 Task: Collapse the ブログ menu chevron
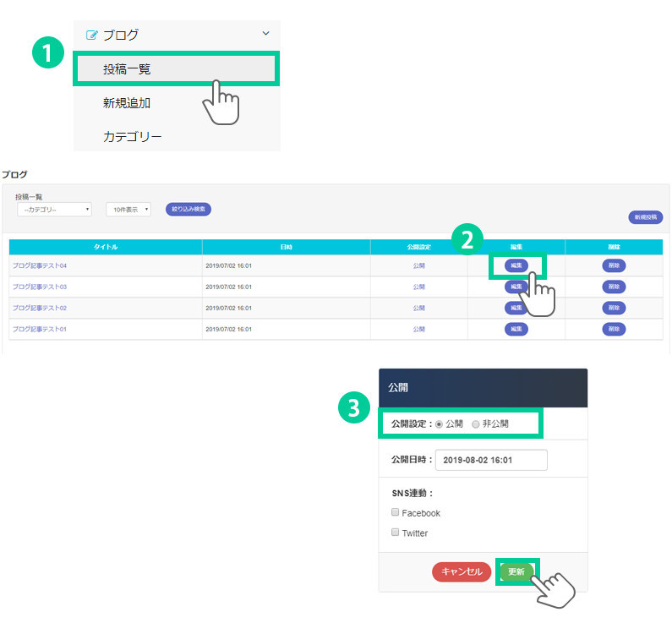tap(265, 34)
